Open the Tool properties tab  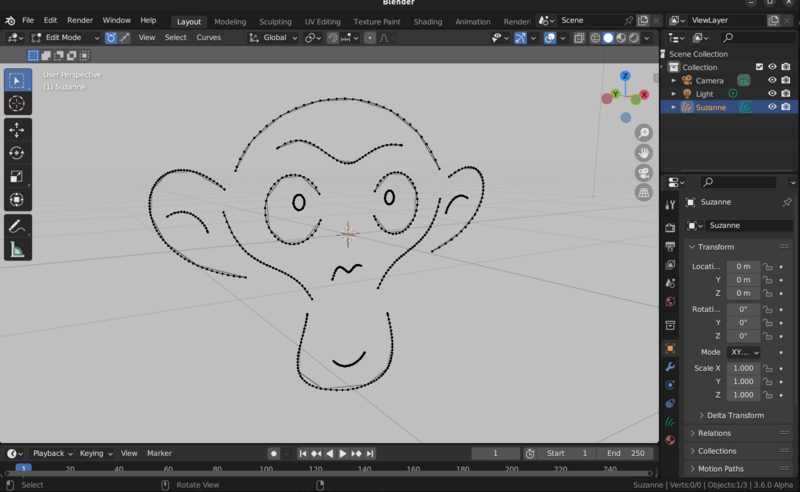coord(670,205)
